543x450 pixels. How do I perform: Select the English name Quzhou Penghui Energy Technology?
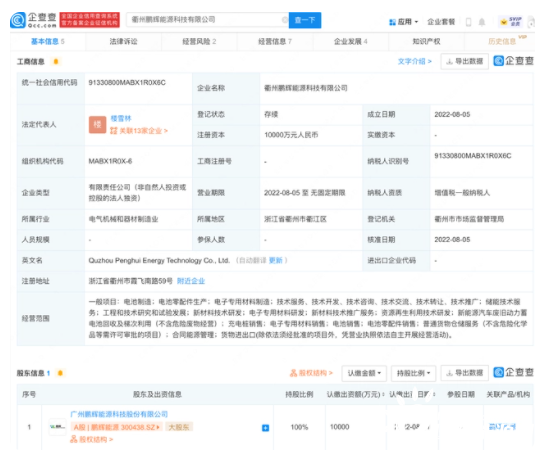point(159,260)
